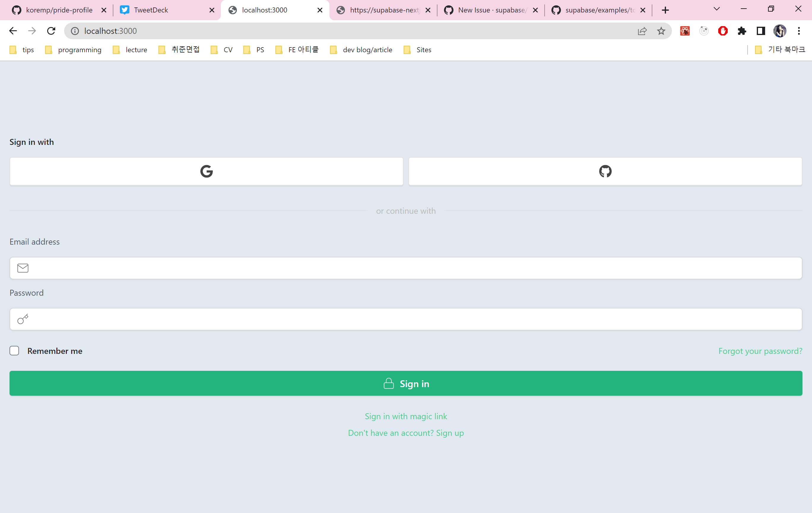This screenshot has width=812, height=513.
Task: Enable the Remember me checkbox
Action: point(15,351)
